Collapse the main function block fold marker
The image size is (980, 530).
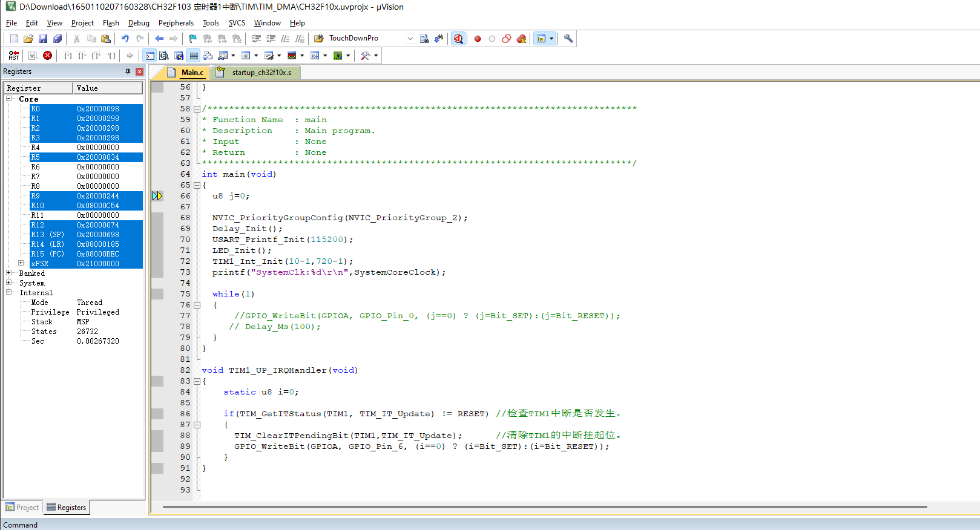[x=197, y=185]
